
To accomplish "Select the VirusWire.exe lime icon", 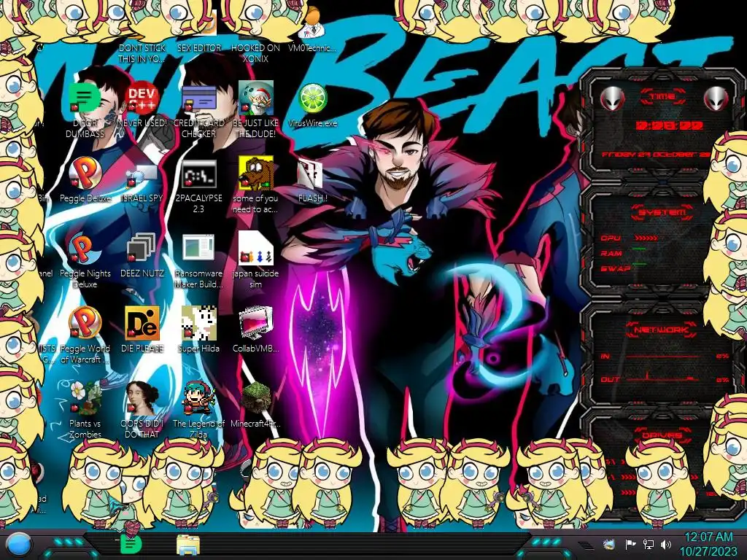I will [x=312, y=98].
